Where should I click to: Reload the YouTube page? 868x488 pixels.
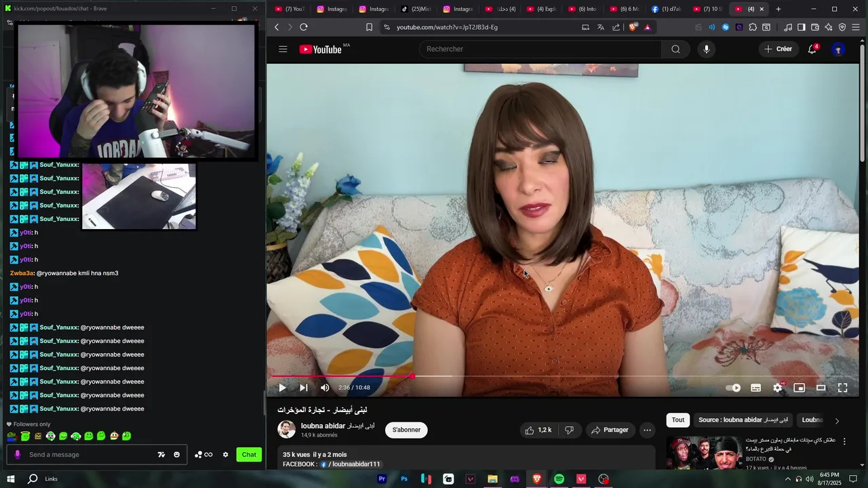tap(304, 27)
